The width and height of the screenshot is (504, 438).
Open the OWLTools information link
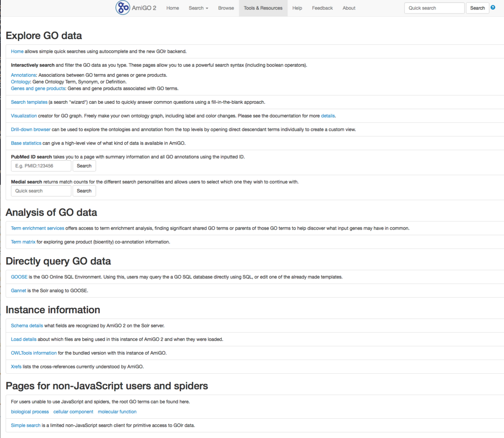click(34, 353)
